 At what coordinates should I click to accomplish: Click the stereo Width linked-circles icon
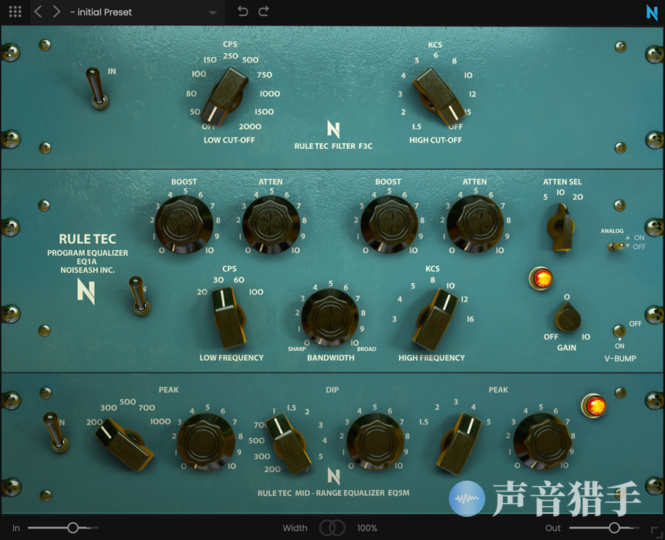pyautogui.click(x=332, y=527)
